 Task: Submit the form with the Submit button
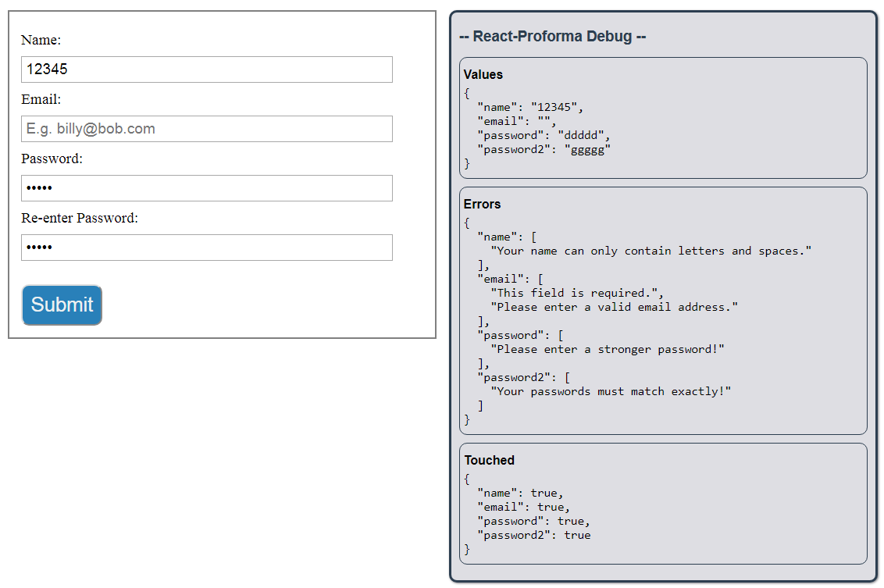point(62,305)
